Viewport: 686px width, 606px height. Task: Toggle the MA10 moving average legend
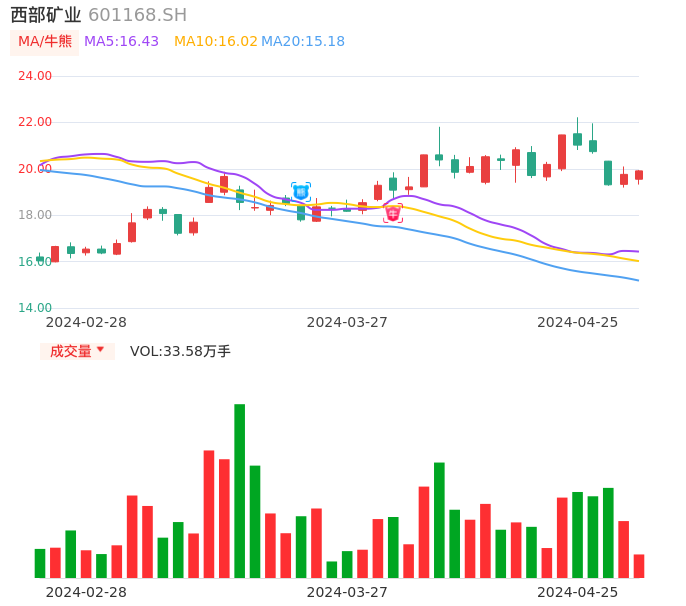coord(215,42)
